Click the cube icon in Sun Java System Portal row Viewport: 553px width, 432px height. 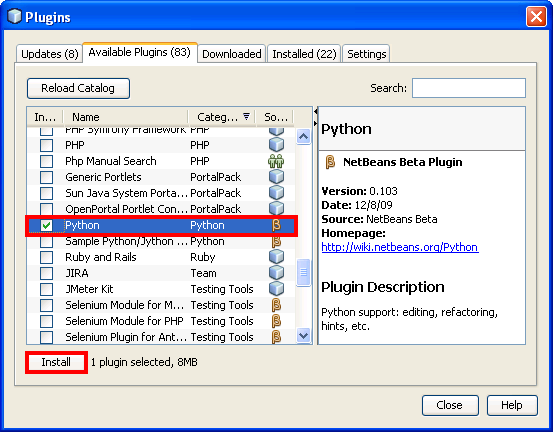(x=276, y=193)
